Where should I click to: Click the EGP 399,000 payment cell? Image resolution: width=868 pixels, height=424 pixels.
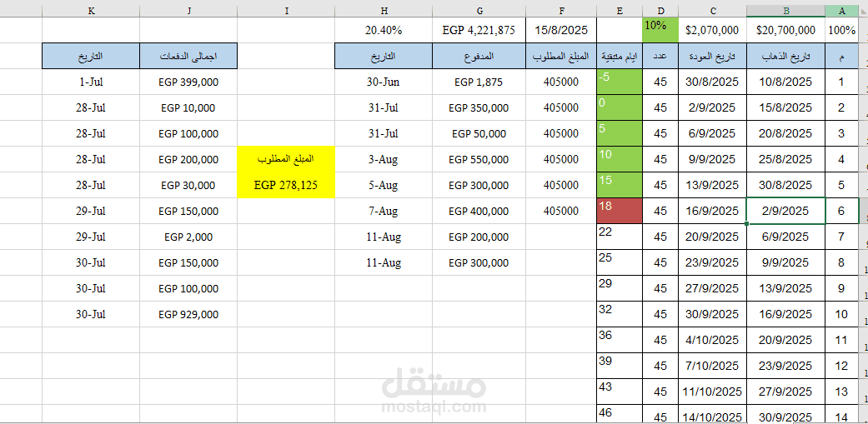pyautogui.click(x=188, y=82)
